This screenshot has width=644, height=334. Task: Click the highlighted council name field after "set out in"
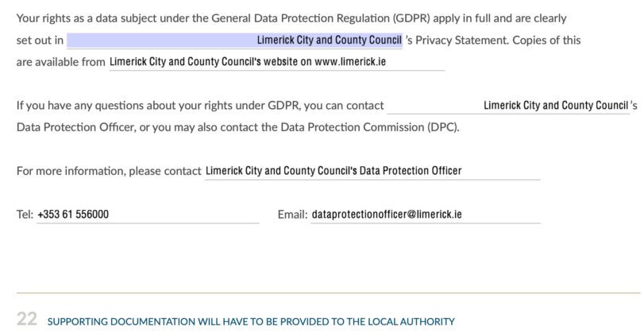point(234,41)
